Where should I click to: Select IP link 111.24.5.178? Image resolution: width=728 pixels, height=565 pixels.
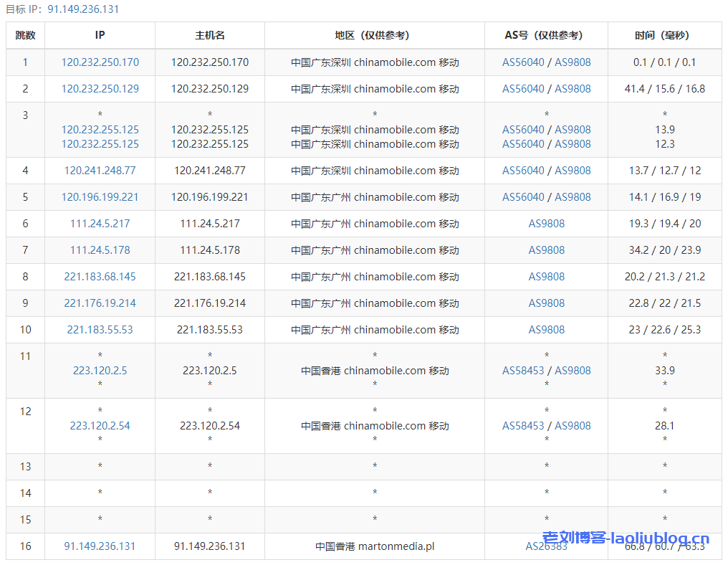pyautogui.click(x=100, y=250)
